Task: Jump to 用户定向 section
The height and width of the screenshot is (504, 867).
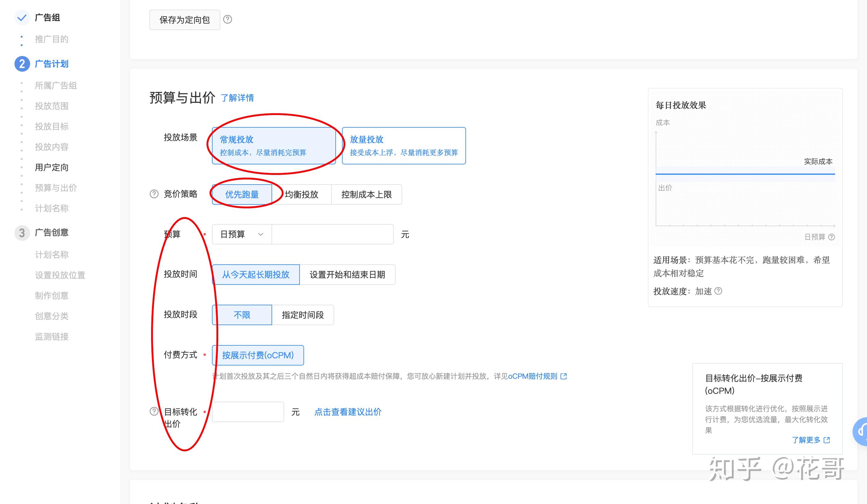Action: [51, 167]
